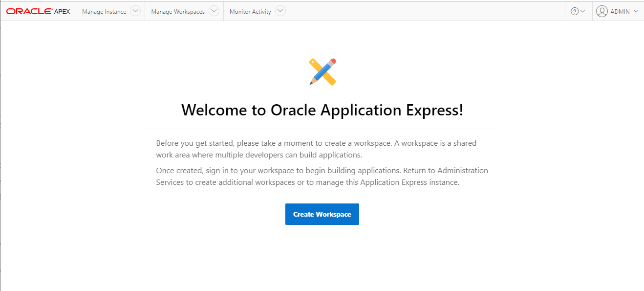Click the Welcome to Oracle Application Express heading

click(x=322, y=110)
